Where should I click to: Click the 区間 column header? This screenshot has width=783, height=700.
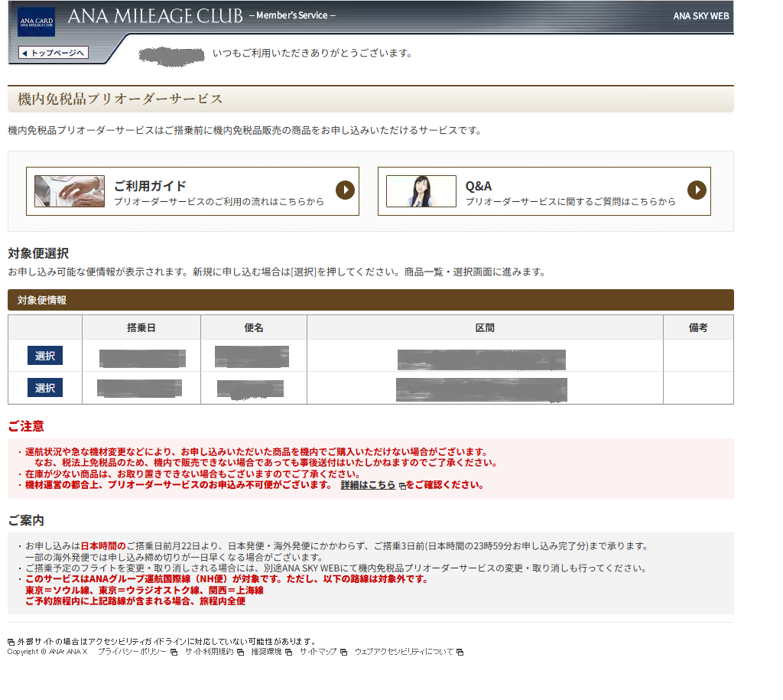485,327
